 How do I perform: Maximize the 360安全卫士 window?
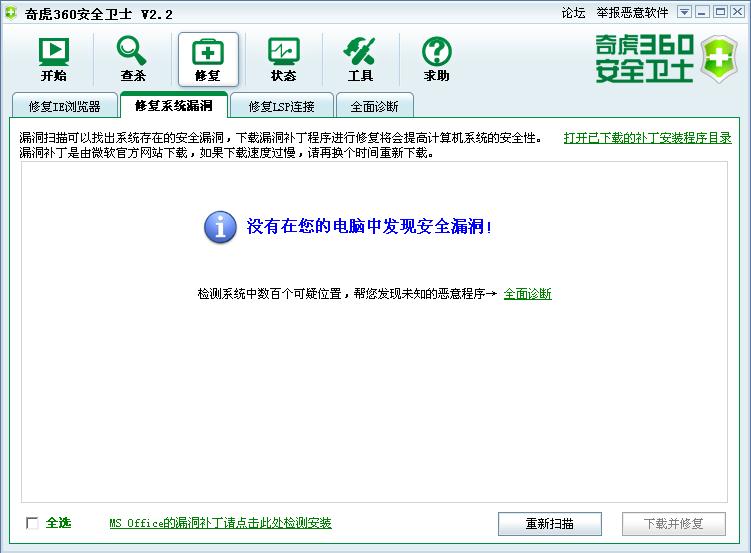(720, 12)
